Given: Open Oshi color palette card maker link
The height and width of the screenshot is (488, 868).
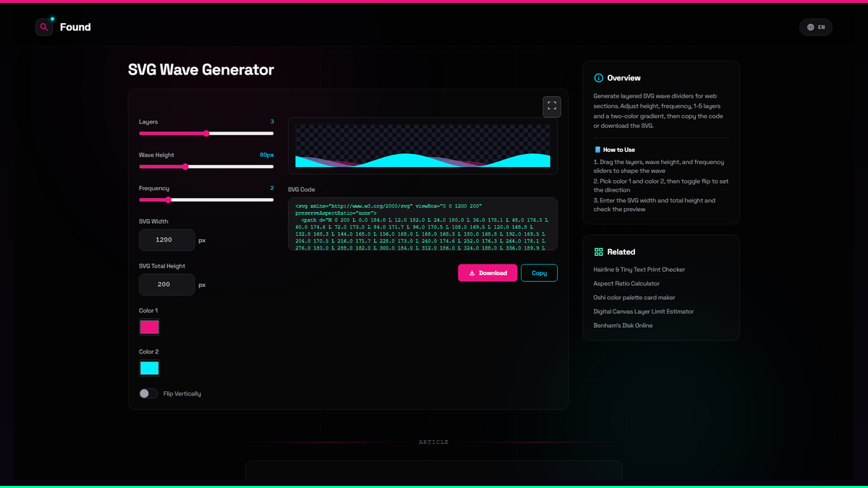Looking at the screenshot, I should [x=634, y=297].
